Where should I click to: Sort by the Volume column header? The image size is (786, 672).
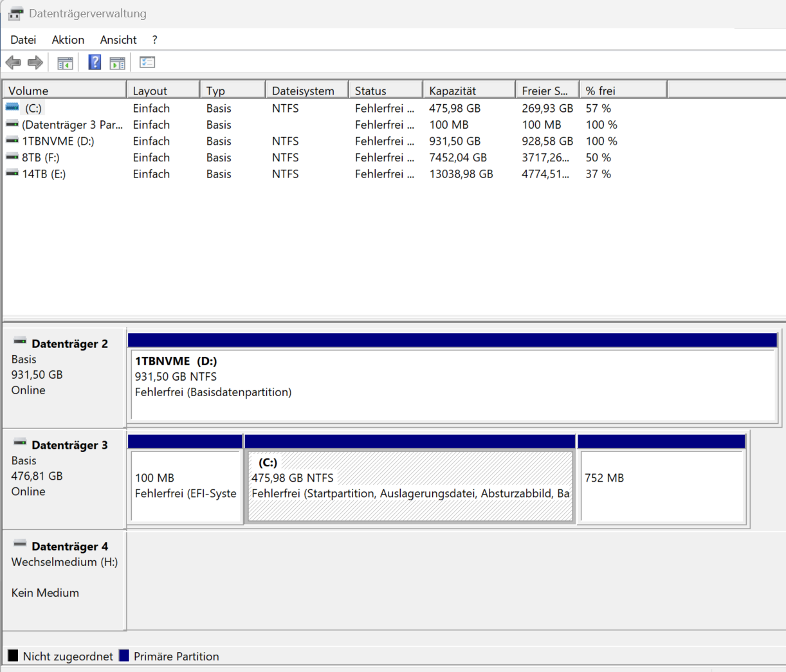(x=64, y=91)
